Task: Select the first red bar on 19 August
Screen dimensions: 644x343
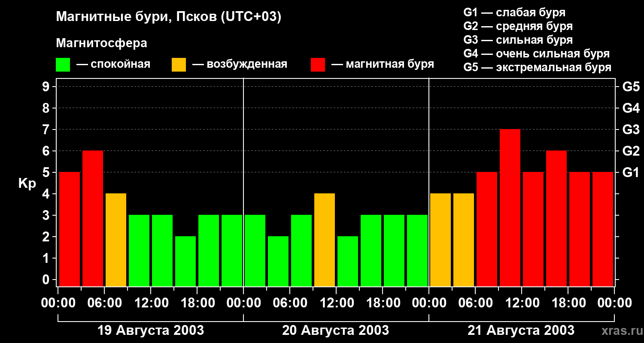Action: [70, 229]
